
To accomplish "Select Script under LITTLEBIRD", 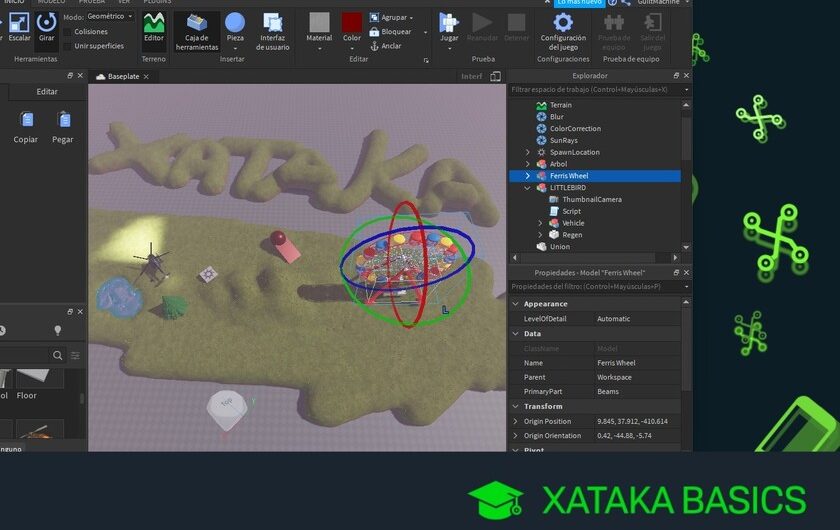I will tap(571, 211).
